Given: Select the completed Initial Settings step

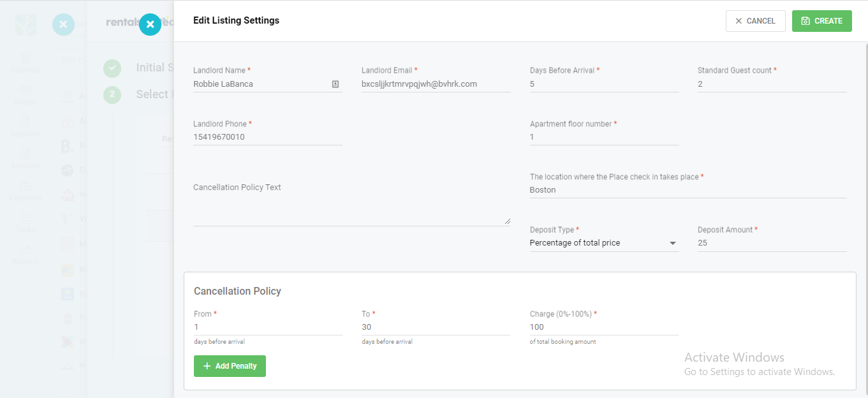Looking at the screenshot, I should tap(112, 68).
